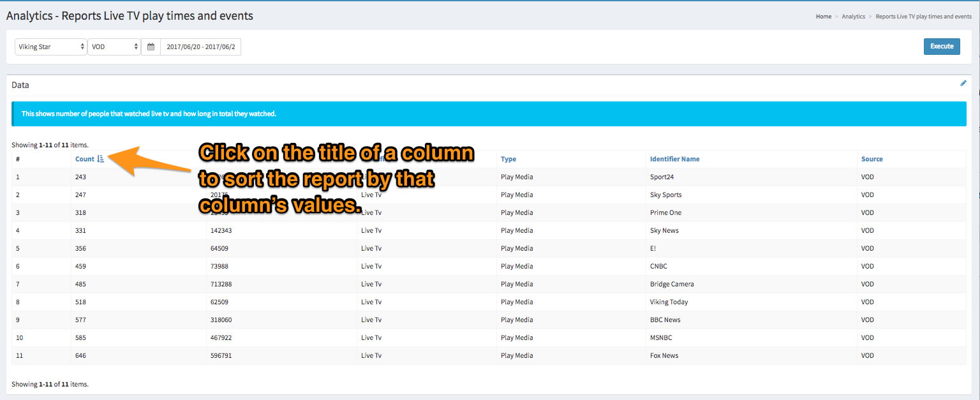Viewport: 980px width, 400px height.
Task: Open the Viking Star dropdown
Action: coord(51,47)
